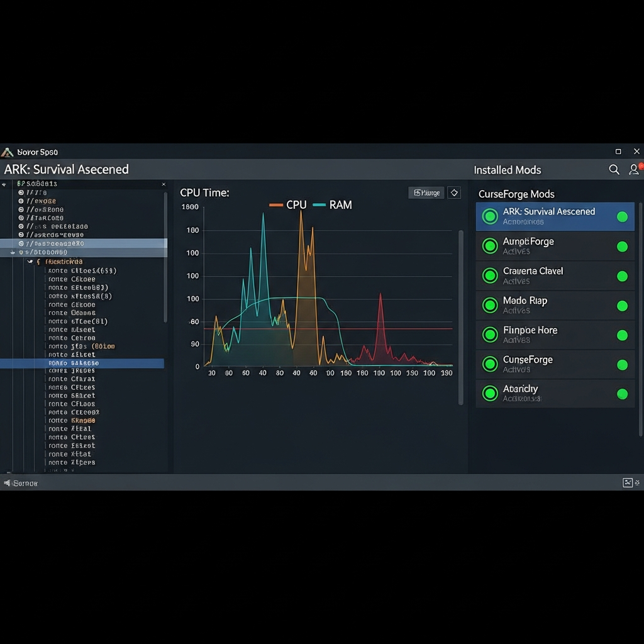644x644 pixels.
Task: Select tree row 'ronte CFLaos'
Action: [x=72, y=404]
